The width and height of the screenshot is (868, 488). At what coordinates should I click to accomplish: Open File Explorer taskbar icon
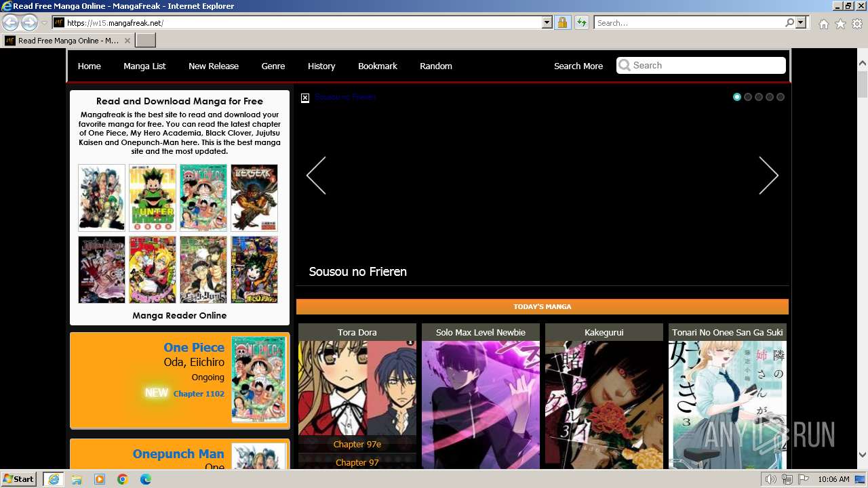77,479
